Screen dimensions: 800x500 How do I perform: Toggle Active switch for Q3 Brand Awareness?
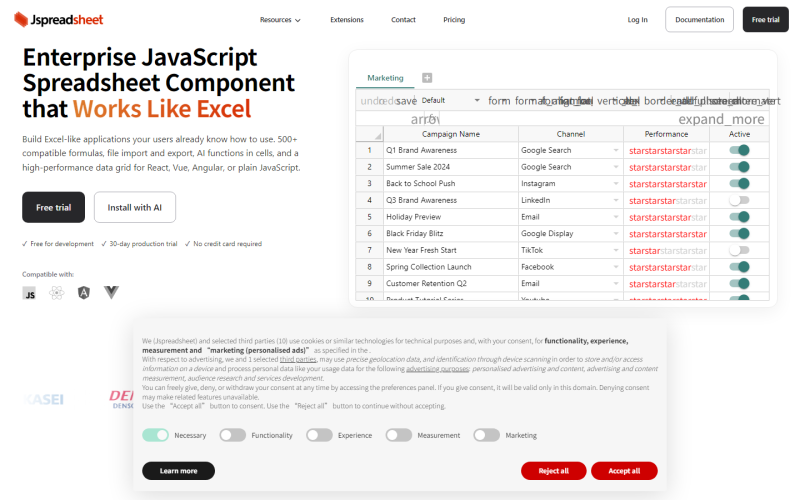[x=739, y=200]
